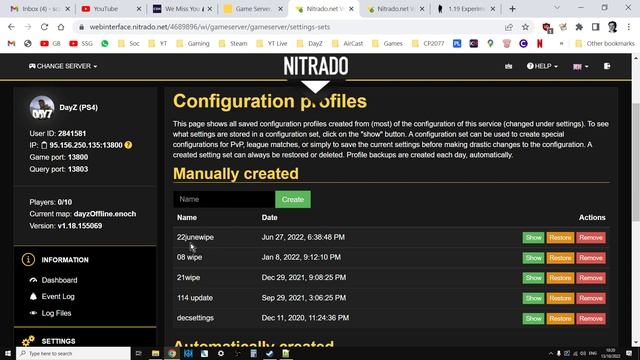The image size is (640, 360).
Task: Open the Other bookmarks folder
Action: point(605,43)
